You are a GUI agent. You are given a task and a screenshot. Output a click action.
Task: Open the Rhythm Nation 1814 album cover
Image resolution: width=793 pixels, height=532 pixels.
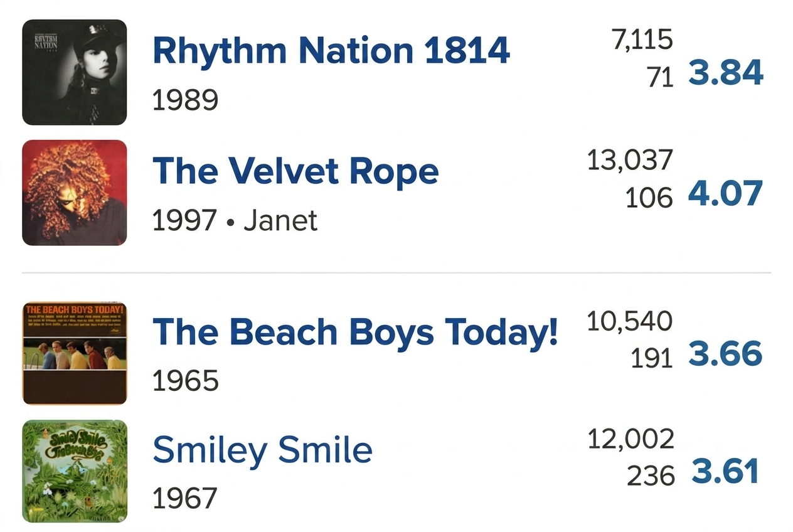click(x=75, y=72)
